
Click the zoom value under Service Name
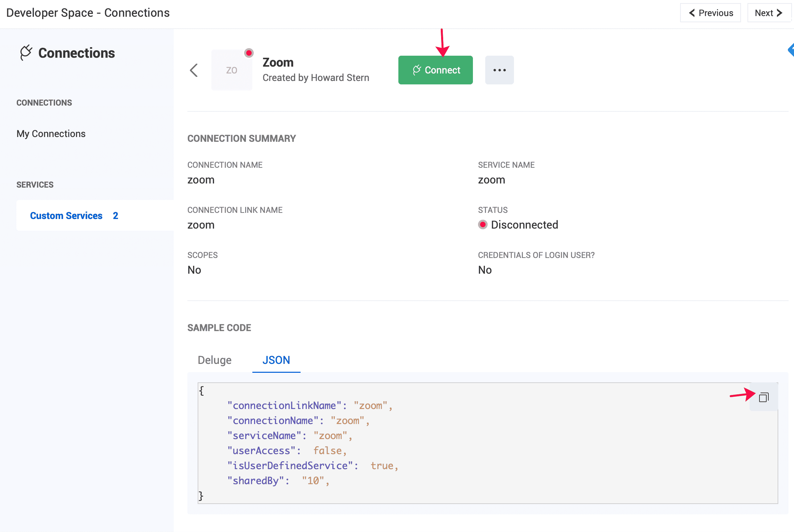[492, 180]
